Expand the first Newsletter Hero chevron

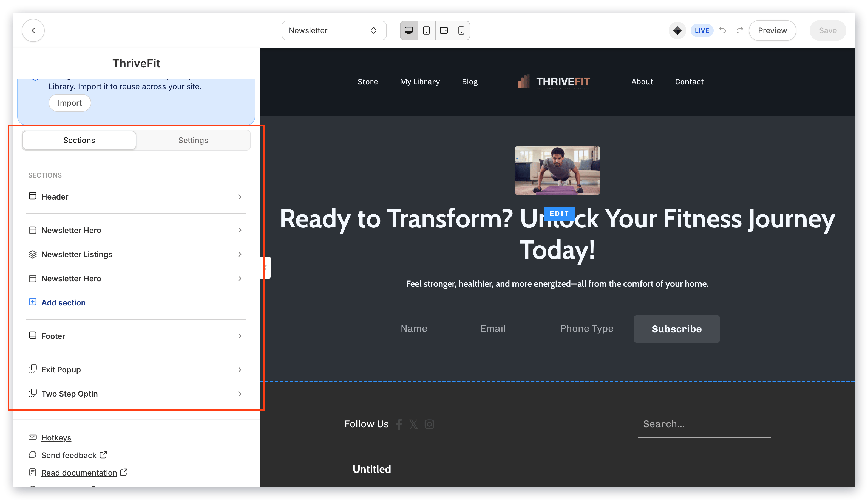click(x=239, y=230)
